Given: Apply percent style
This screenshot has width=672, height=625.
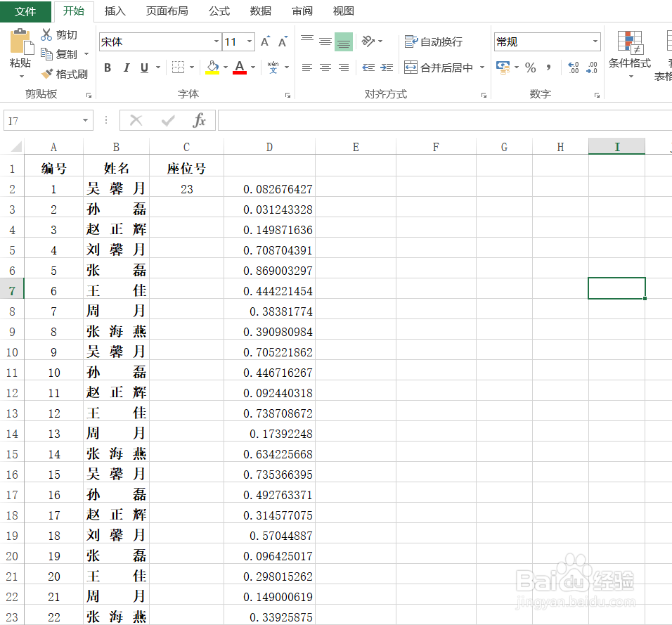Looking at the screenshot, I should click(x=531, y=67).
